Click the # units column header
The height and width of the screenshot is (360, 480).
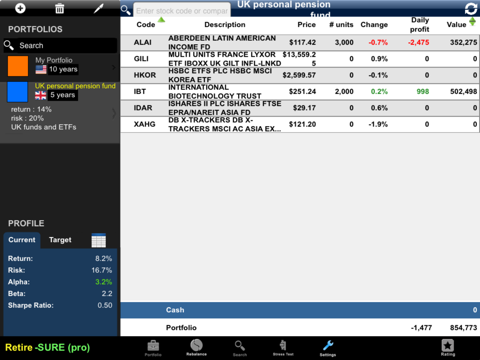click(x=341, y=25)
